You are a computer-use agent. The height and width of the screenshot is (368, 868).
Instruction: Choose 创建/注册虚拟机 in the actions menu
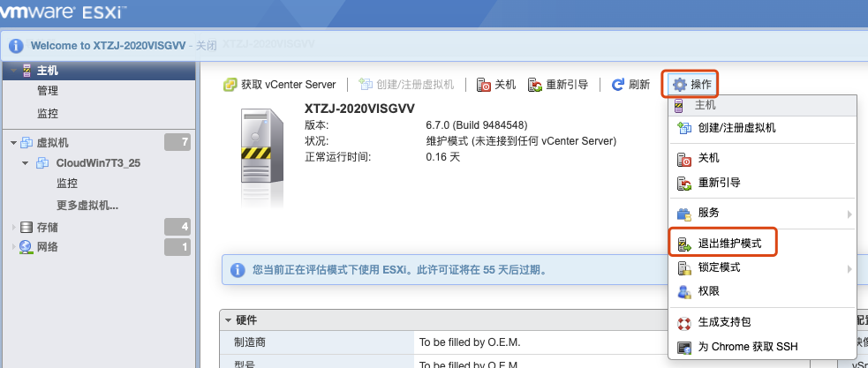coord(763,128)
